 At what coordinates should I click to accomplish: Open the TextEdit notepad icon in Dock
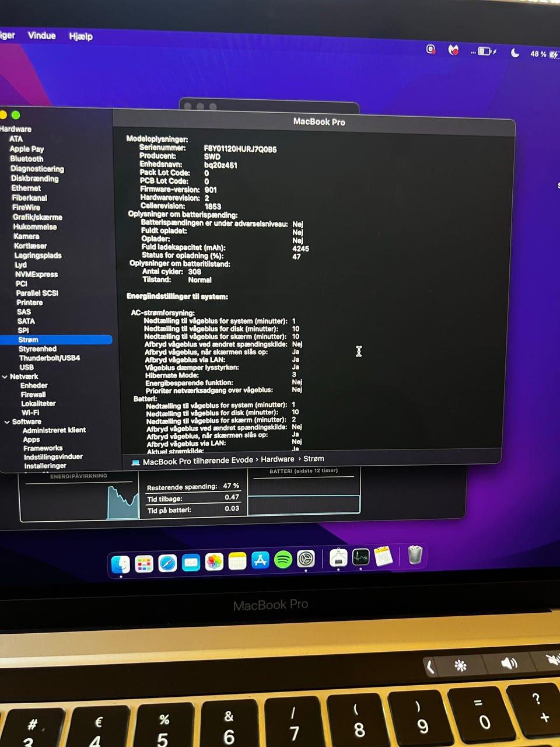point(383,557)
